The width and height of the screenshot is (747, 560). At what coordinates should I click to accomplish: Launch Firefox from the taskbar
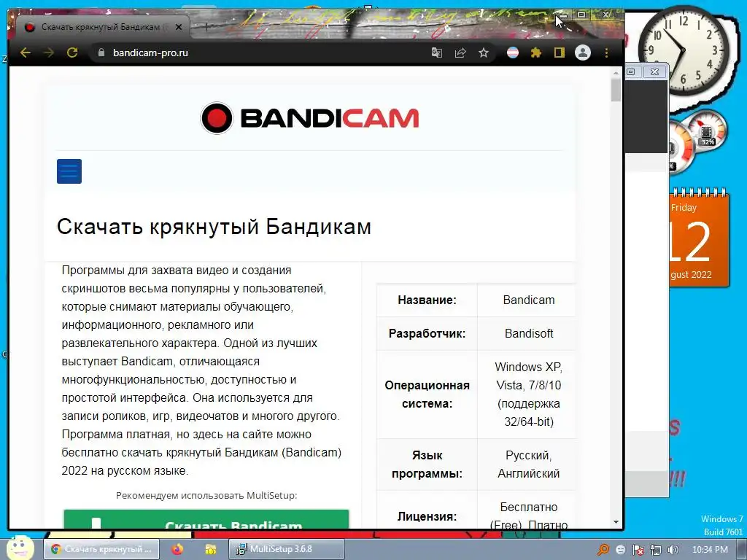pos(177,549)
